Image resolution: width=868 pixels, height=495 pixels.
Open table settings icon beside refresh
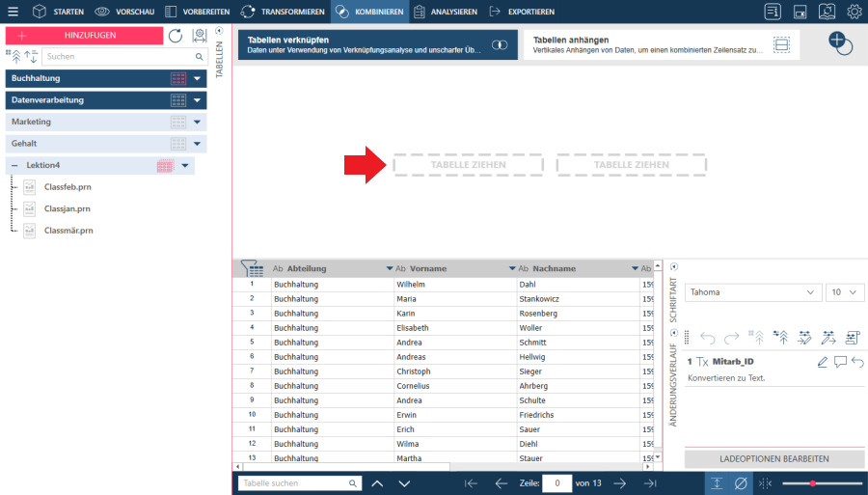click(x=200, y=36)
